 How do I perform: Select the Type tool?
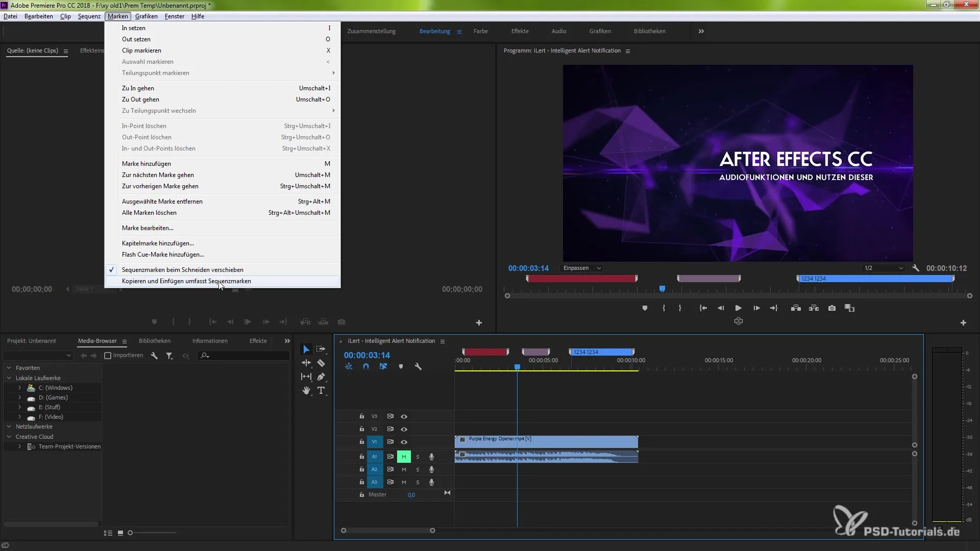click(x=321, y=391)
